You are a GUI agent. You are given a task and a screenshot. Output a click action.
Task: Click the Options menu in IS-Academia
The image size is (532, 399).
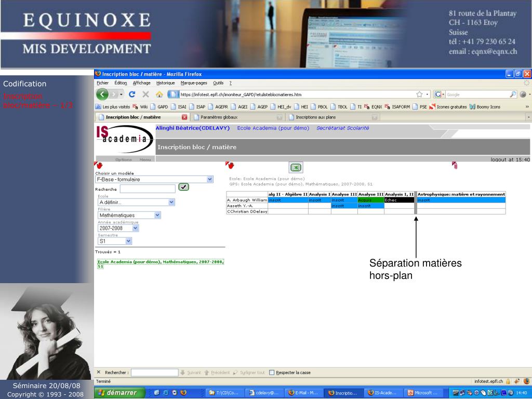pyautogui.click(x=124, y=159)
